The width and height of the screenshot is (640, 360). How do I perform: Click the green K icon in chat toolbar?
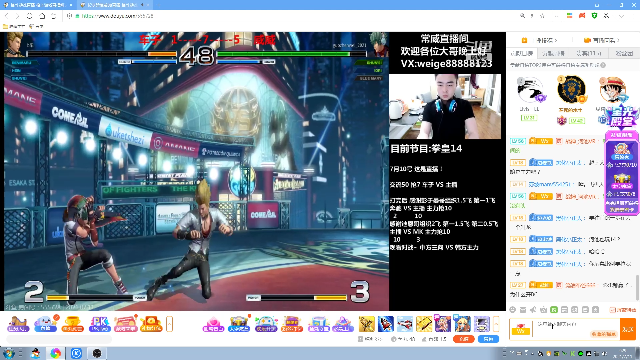point(554,310)
